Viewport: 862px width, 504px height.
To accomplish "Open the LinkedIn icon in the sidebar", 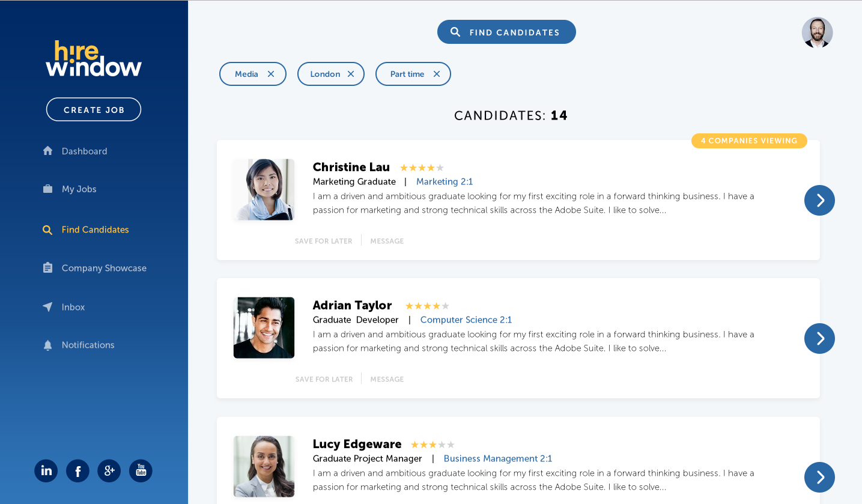I will [46, 471].
